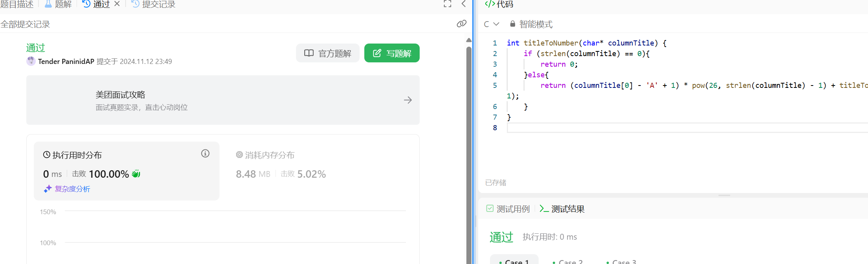868x264 pixels.
Task: Click the 0 ms runtime value in the 执行用时分布 card
Action: [x=53, y=174]
